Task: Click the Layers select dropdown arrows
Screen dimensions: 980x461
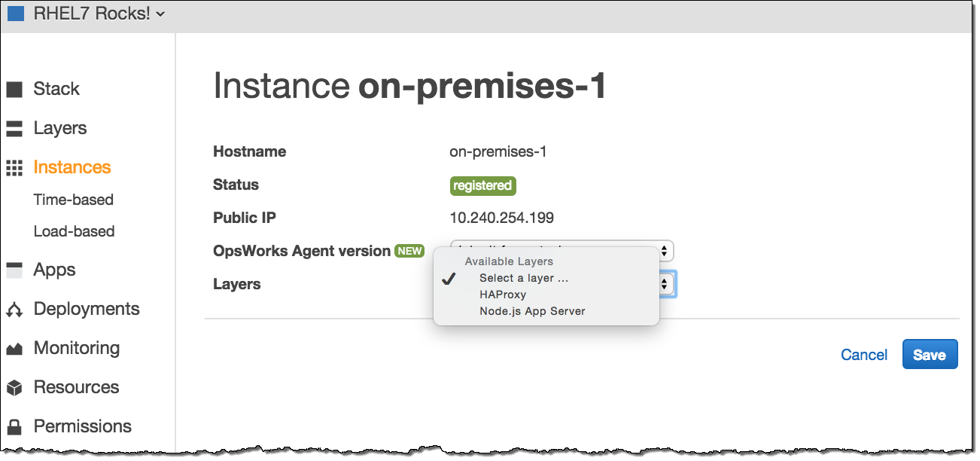Action: click(665, 284)
